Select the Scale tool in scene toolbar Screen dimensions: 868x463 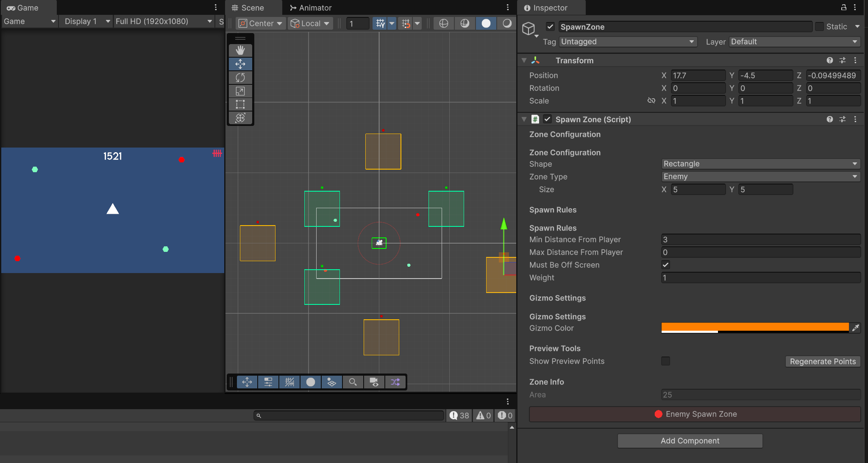[x=240, y=91]
